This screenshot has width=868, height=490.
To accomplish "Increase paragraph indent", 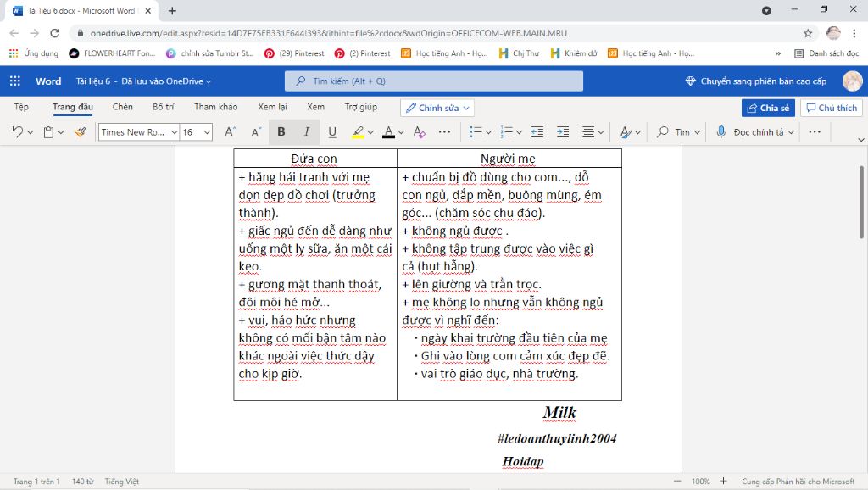I will pyautogui.click(x=563, y=131).
